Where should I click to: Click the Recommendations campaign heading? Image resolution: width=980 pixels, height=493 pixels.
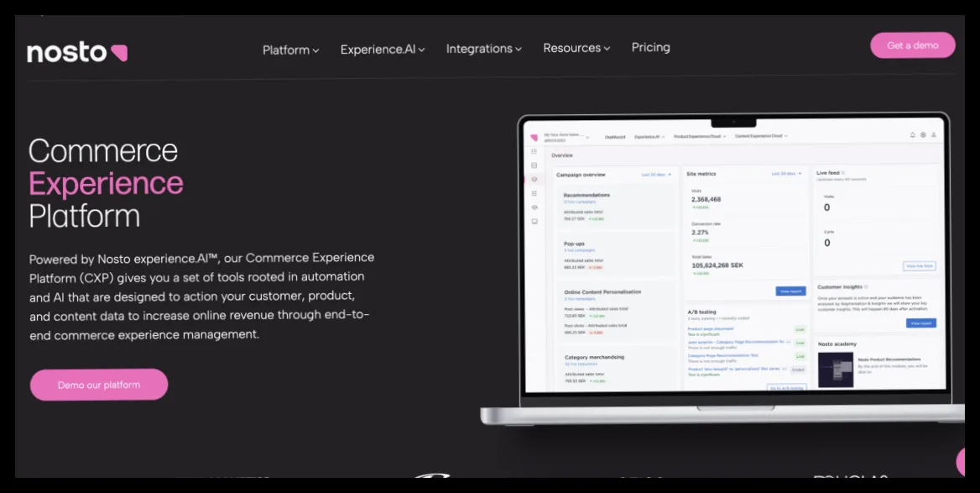tap(586, 195)
